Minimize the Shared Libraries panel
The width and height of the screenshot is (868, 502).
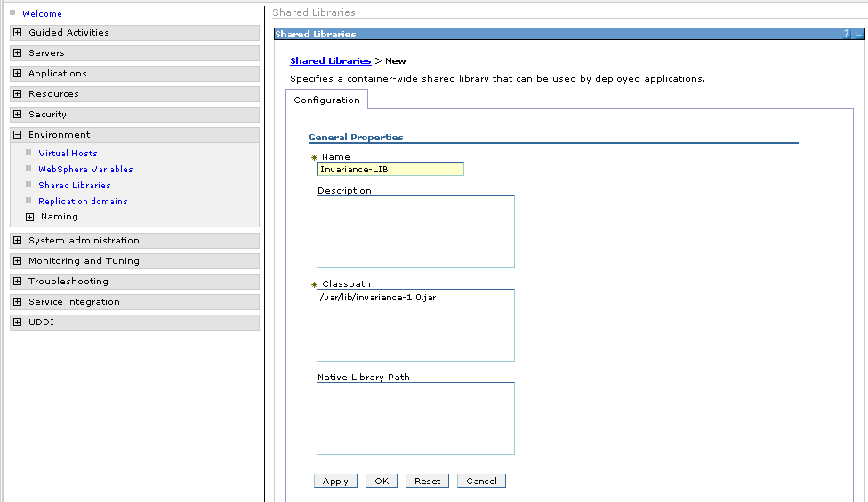pos(858,34)
